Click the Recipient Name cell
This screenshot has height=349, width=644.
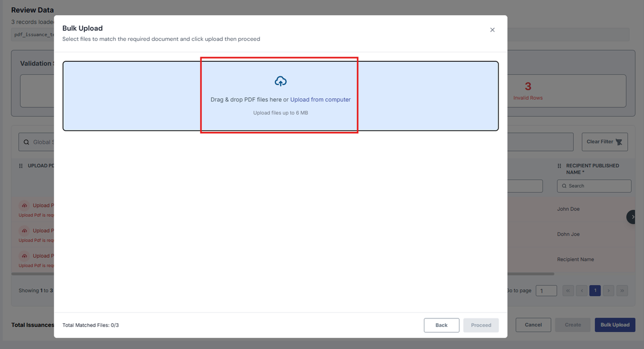[x=575, y=259]
